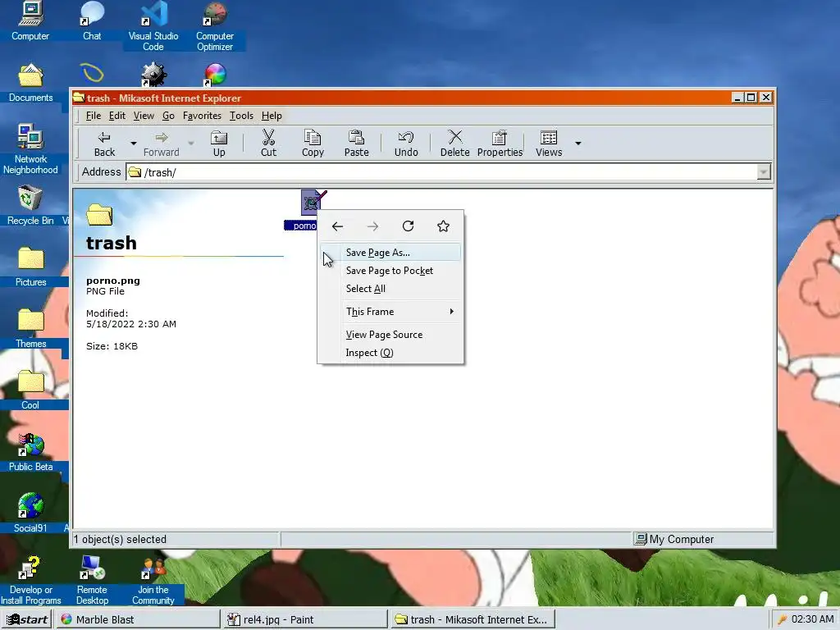This screenshot has height=630, width=840.
Task: Open the Address bar dropdown
Action: point(764,172)
